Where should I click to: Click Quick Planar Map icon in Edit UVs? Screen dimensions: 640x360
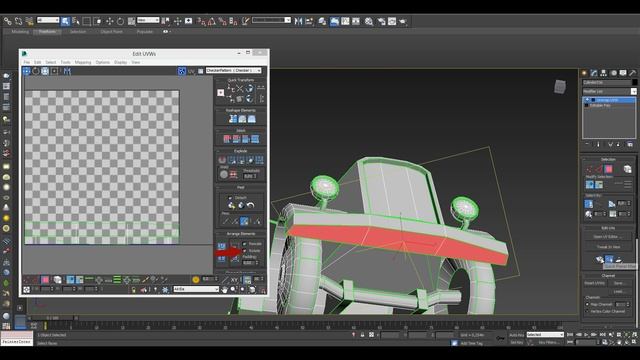click(x=609, y=259)
